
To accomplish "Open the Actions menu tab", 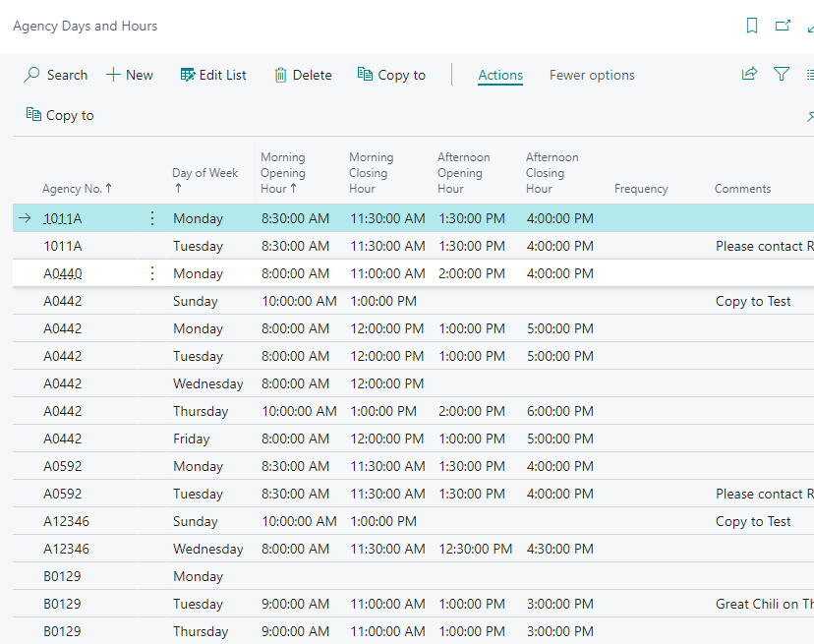I will pos(500,75).
